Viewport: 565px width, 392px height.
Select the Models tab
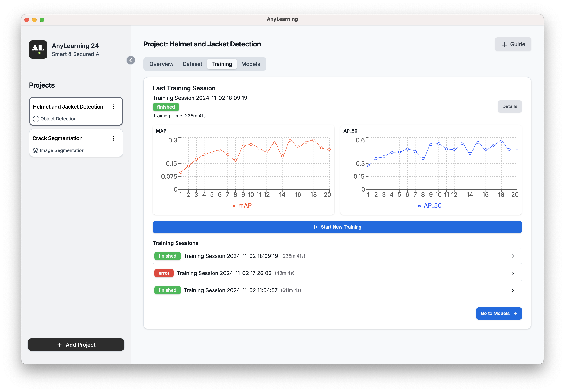coord(250,64)
